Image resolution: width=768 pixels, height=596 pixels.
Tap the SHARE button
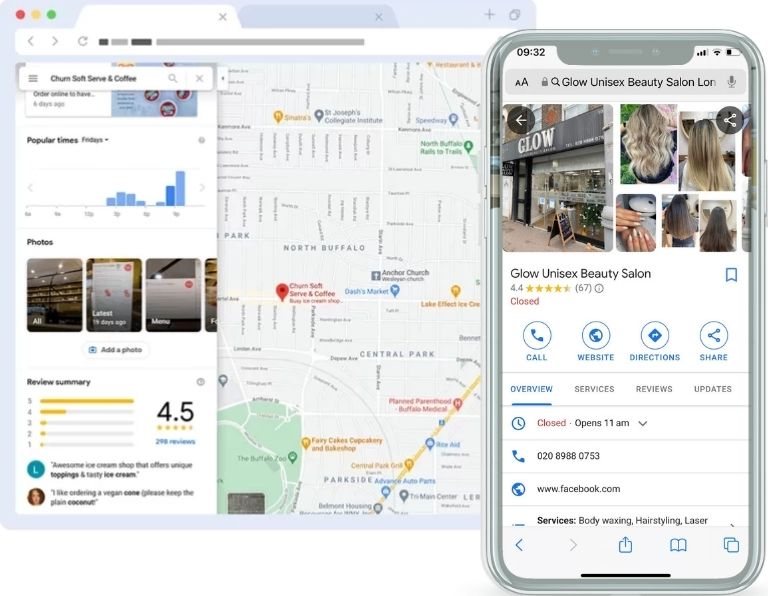714,341
